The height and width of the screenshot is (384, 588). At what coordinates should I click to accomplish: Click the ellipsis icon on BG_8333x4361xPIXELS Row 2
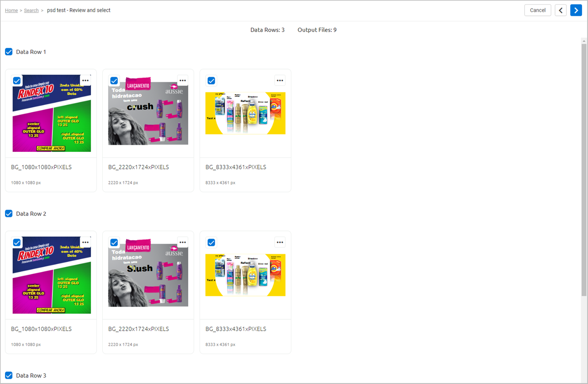click(x=280, y=242)
